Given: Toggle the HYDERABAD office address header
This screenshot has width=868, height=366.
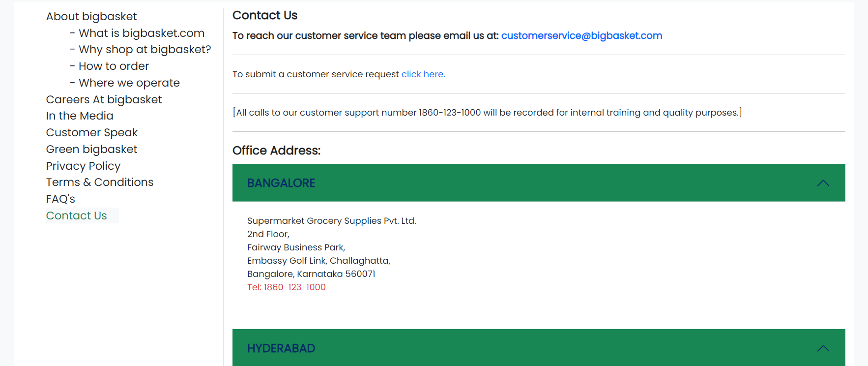Looking at the screenshot, I should (x=539, y=347).
